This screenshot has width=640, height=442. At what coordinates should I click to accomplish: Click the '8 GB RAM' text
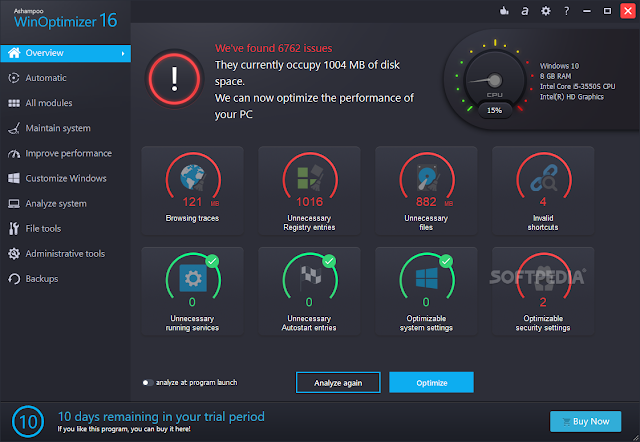click(556, 76)
